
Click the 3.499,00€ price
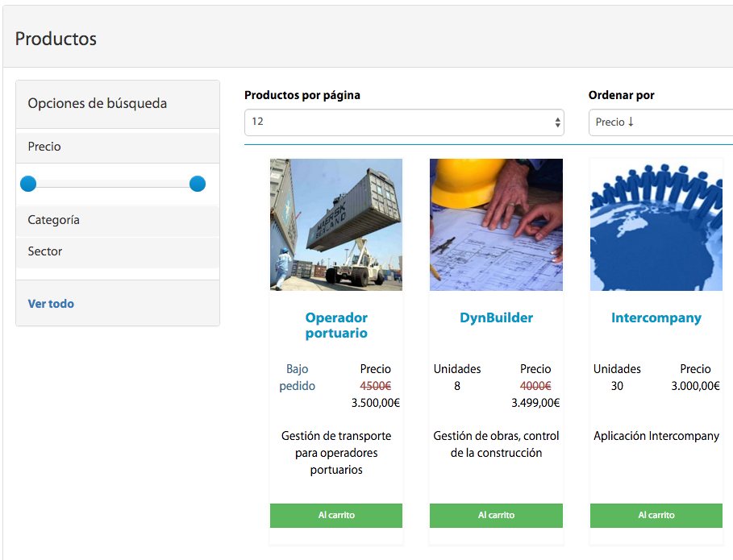pos(535,403)
